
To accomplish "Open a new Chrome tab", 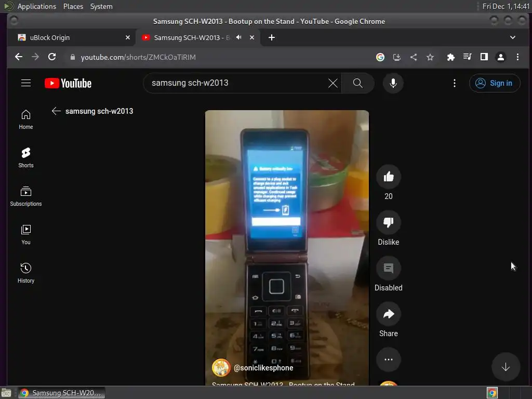I will point(271,37).
